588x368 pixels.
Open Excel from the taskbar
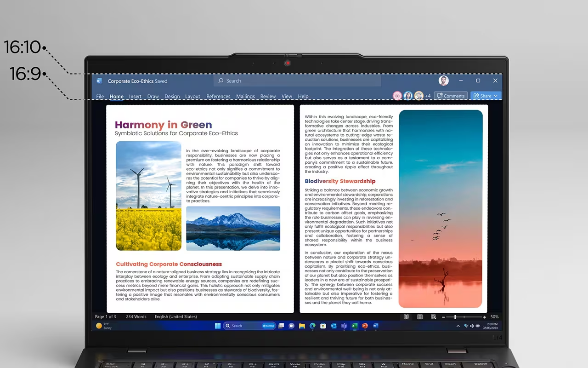pos(354,326)
